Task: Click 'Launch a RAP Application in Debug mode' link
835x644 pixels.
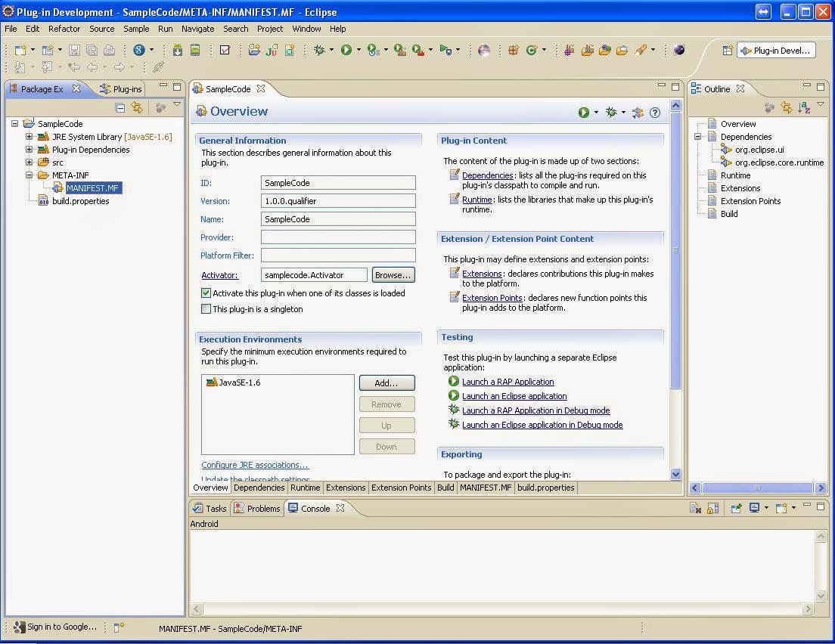Action: click(x=535, y=410)
